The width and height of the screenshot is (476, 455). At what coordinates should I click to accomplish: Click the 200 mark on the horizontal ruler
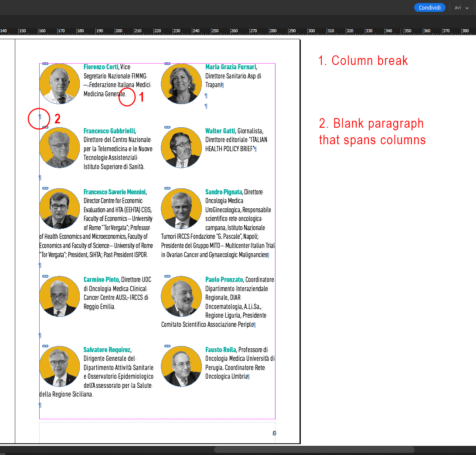pos(119,31)
